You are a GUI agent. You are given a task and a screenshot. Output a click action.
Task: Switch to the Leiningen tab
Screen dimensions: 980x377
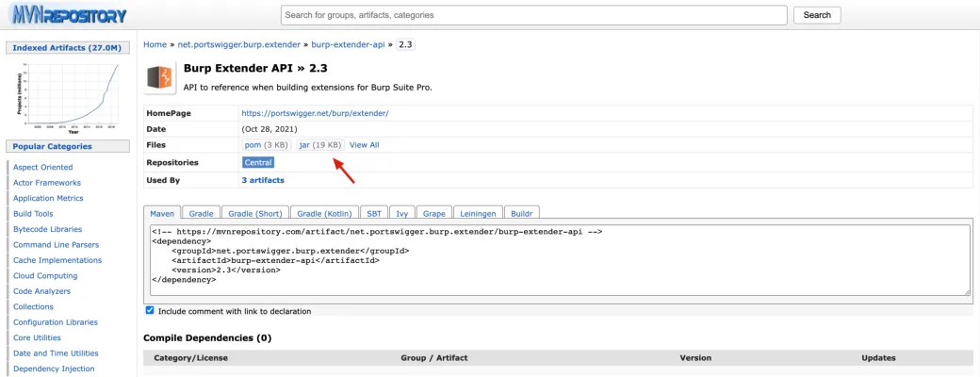point(478,213)
